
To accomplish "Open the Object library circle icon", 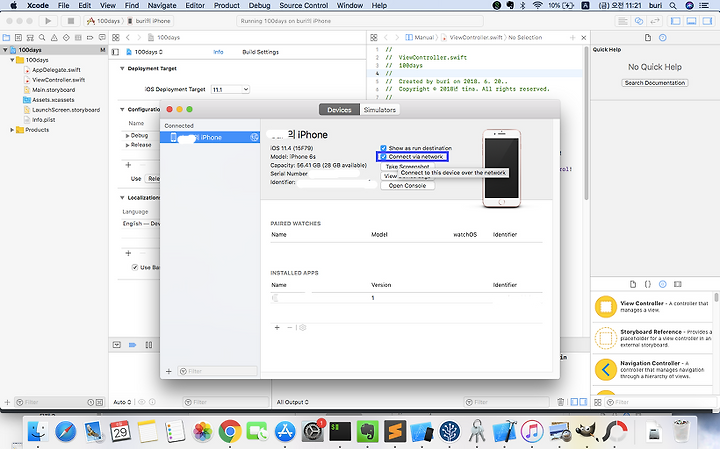I will 663,284.
